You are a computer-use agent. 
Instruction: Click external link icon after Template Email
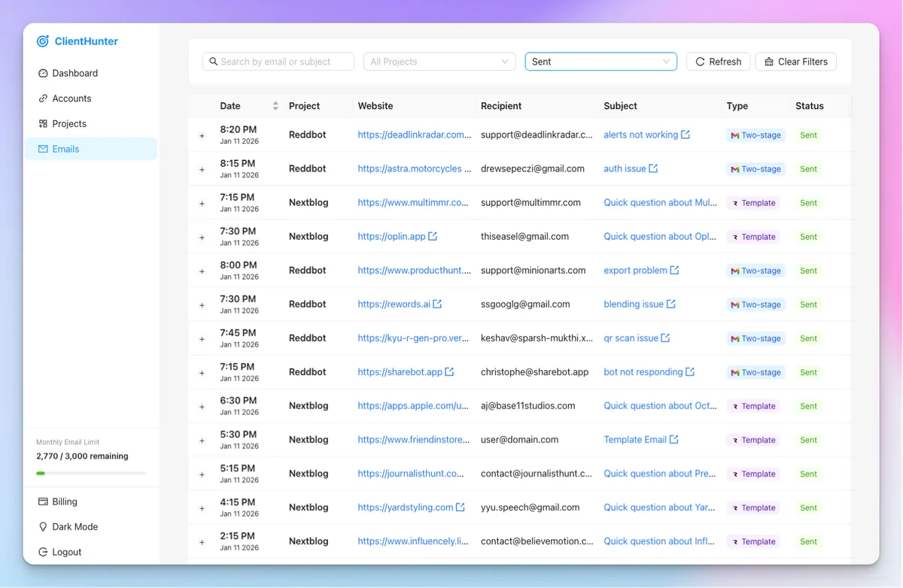coord(673,439)
